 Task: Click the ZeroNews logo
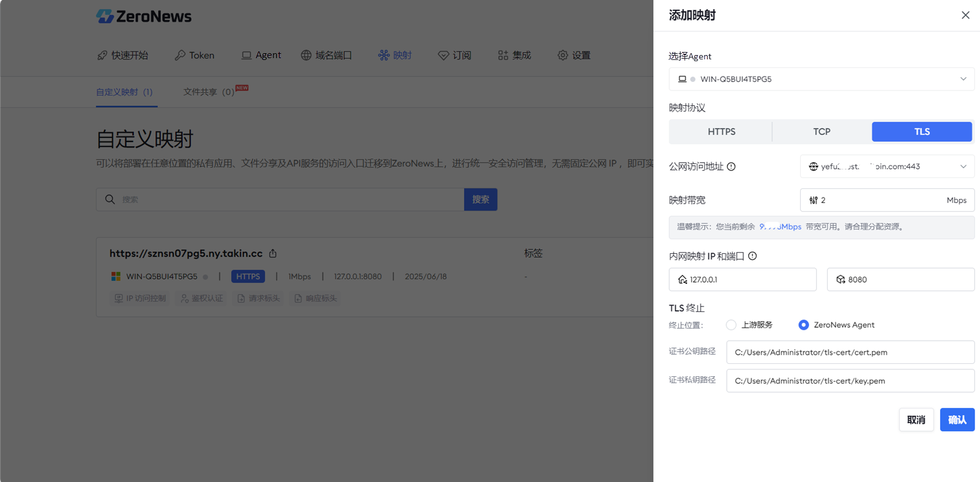pos(144,17)
